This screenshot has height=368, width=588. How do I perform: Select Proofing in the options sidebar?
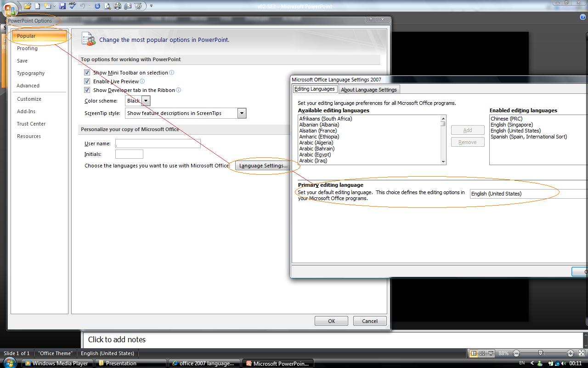[27, 48]
